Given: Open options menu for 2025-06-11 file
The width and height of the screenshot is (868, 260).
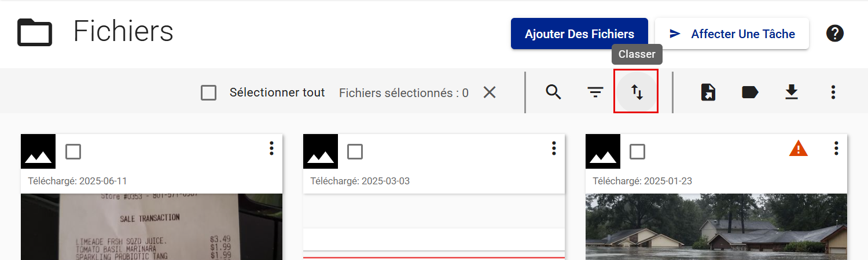Looking at the screenshot, I should pyautogui.click(x=271, y=148).
